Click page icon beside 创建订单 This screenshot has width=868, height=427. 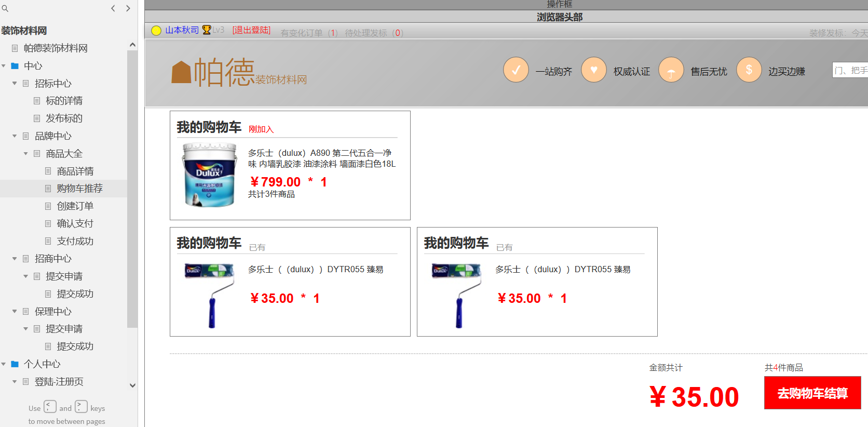tap(48, 206)
